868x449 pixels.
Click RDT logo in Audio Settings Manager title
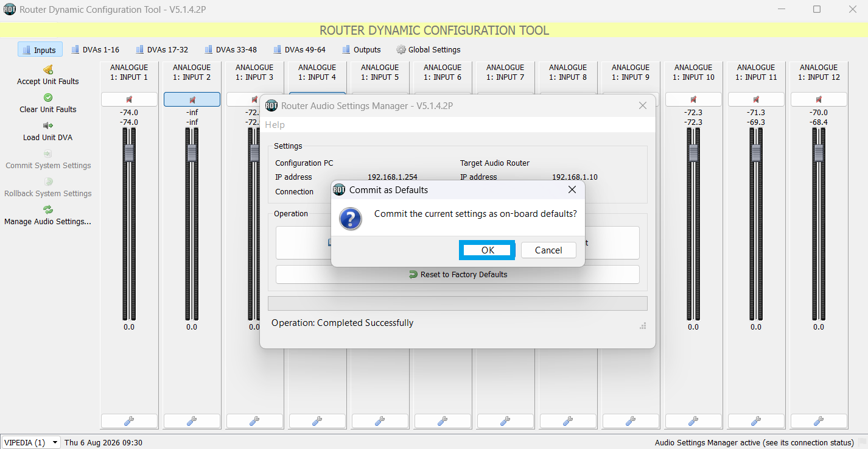coord(271,105)
